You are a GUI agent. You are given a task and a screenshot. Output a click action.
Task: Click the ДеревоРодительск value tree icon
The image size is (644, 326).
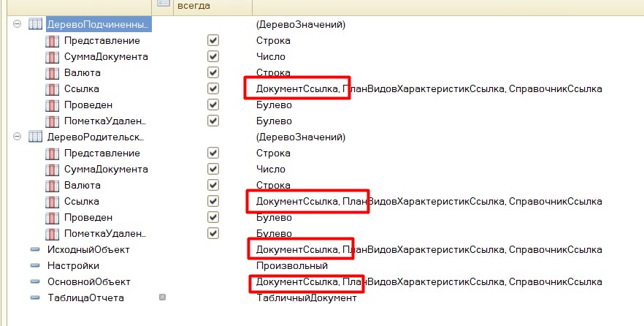(x=35, y=137)
